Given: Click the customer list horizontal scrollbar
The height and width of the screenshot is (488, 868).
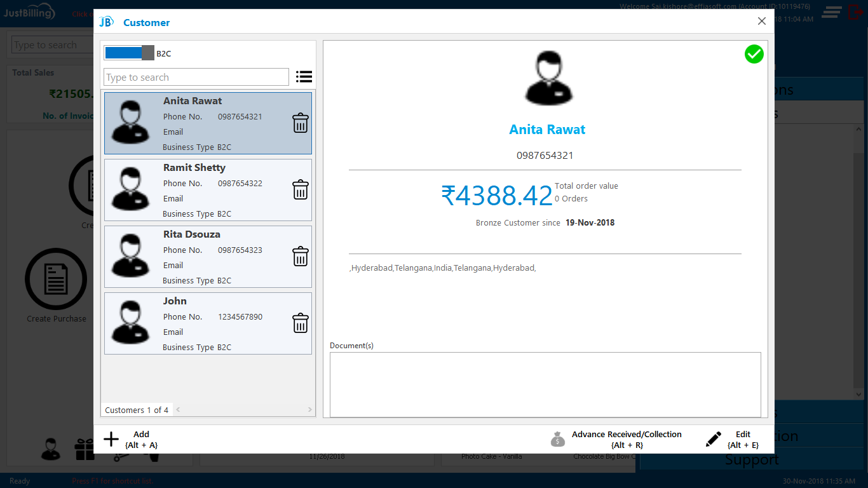Looking at the screenshot, I should click(x=244, y=410).
